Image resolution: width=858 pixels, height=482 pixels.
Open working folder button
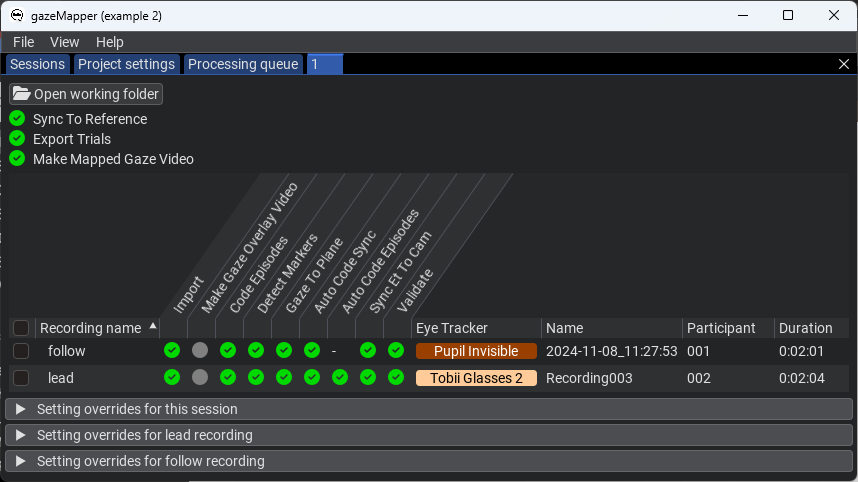click(x=86, y=94)
